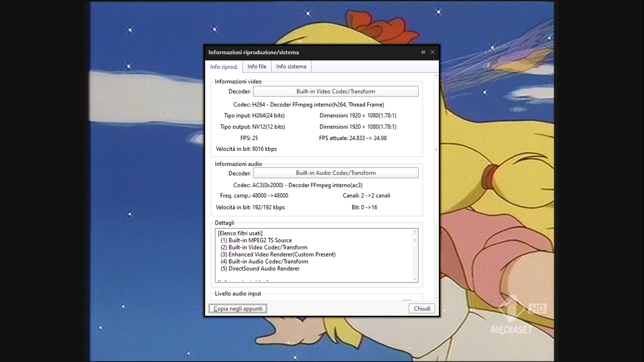
Task: Select the Enhanced Video Renderer filter entry
Action: 279,254
